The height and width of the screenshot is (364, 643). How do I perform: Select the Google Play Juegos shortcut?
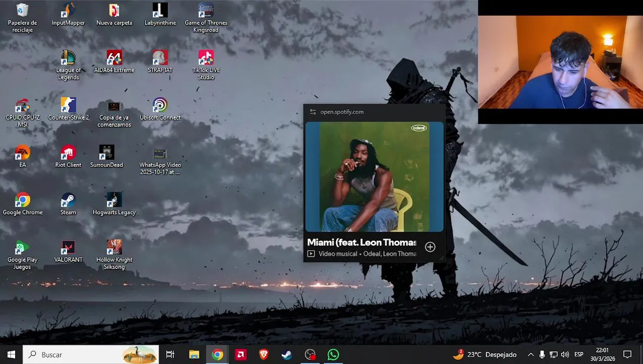[x=22, y=254]
